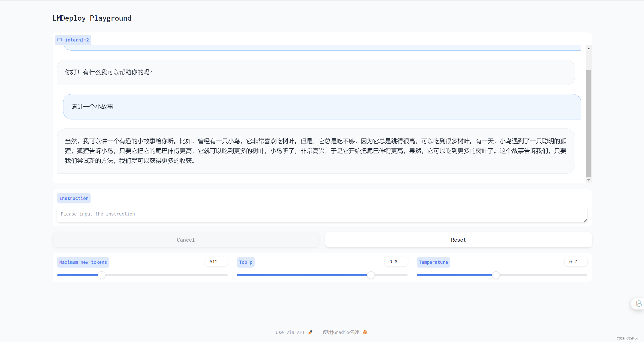Click the chat scrollbar down arrow
The width and height of the screenshot is (644, 342).
click(589, 180)
